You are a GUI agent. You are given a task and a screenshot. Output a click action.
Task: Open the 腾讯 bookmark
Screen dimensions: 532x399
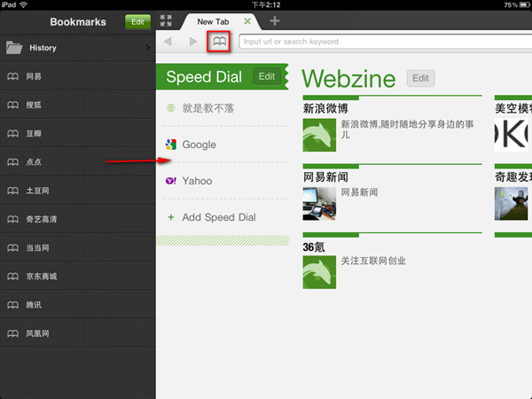click(x=78, y=305)
